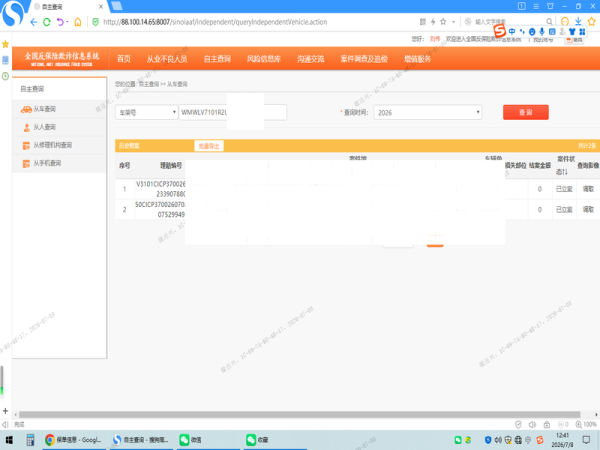The height and width of the screenshot is (450, 600).
Task: Open the 沟通交流 menu
Action: pos(311,59)
